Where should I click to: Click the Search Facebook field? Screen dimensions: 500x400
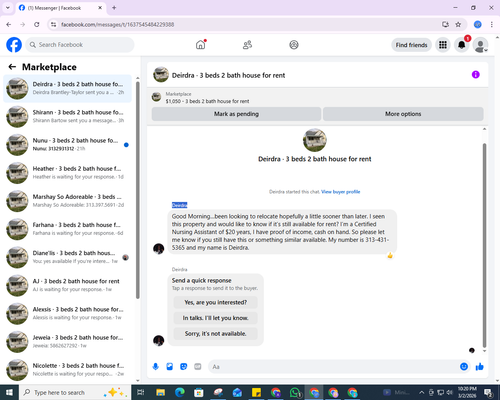click(x=80, y=45)
